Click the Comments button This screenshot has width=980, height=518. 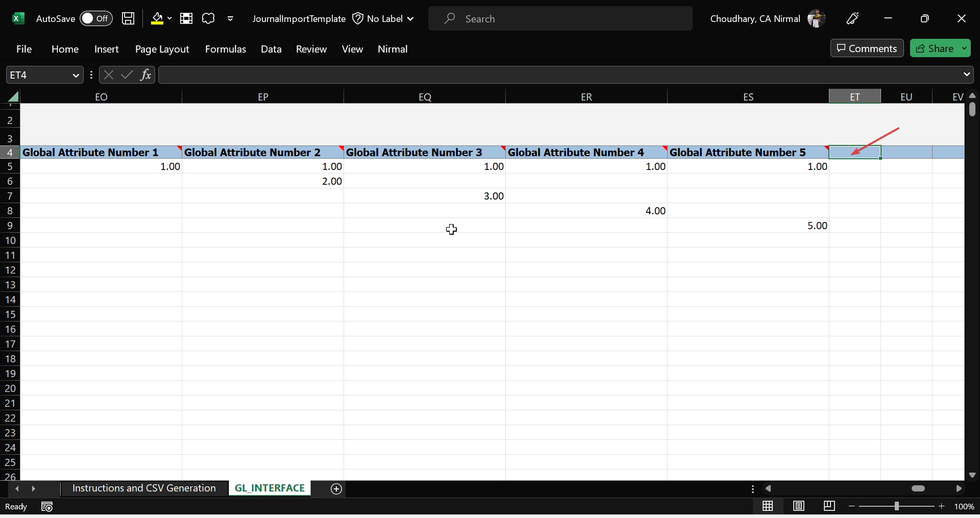(x=866, y=48)
